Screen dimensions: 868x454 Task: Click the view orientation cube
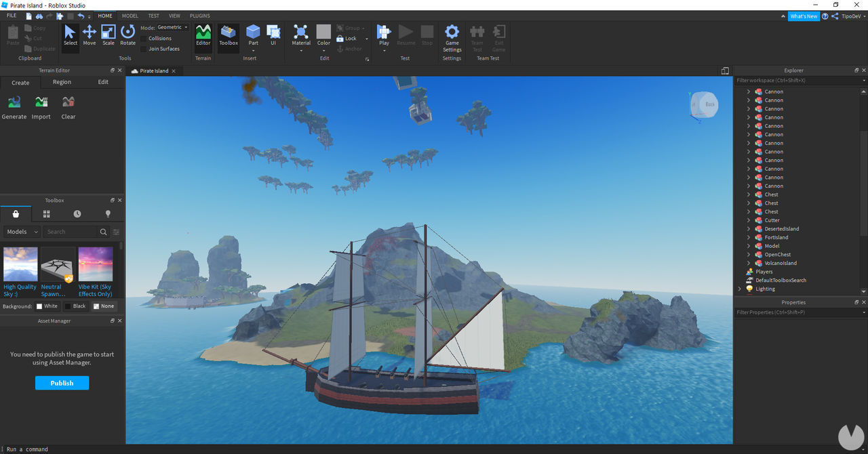coord(703,104)
